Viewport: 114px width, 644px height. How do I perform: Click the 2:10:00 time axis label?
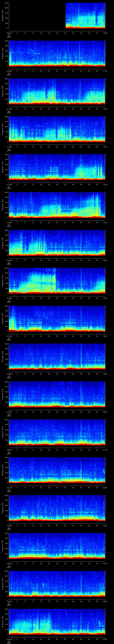9,71
